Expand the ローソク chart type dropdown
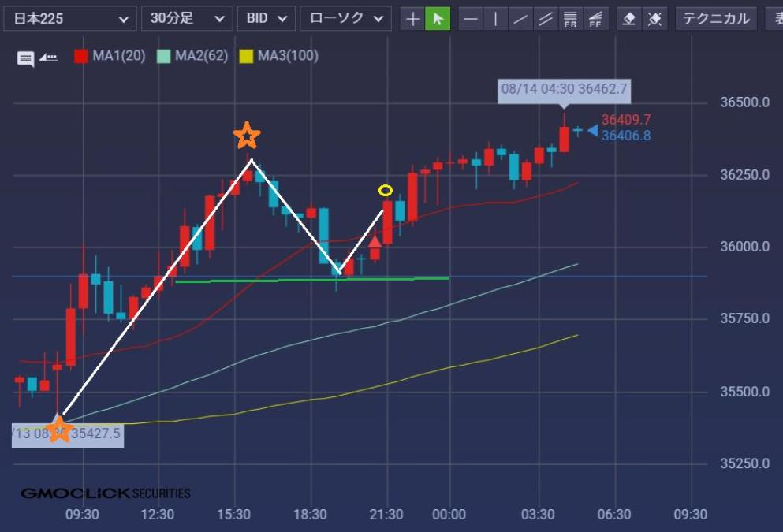783x532 pixels. [x=345, y=19]
